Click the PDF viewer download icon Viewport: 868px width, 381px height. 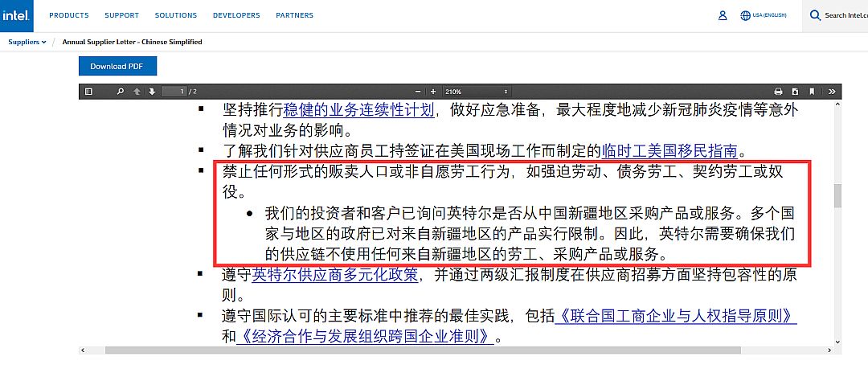coord(796,92)
